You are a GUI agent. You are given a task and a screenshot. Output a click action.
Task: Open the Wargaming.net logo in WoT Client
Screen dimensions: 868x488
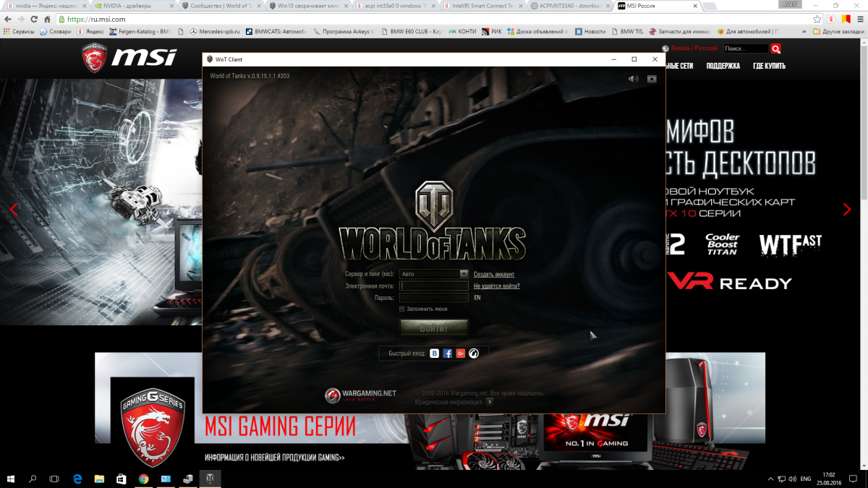[x=361, y=395]
